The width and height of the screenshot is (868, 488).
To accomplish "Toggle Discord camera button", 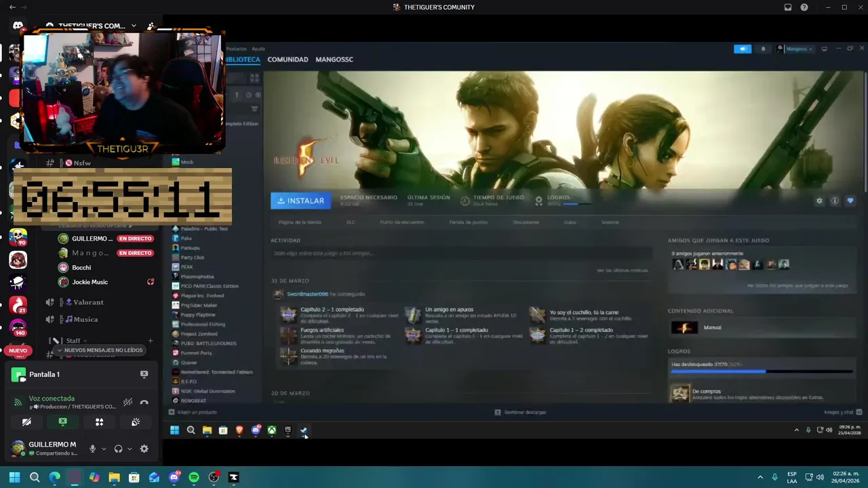I will click(x=26, y=422).
